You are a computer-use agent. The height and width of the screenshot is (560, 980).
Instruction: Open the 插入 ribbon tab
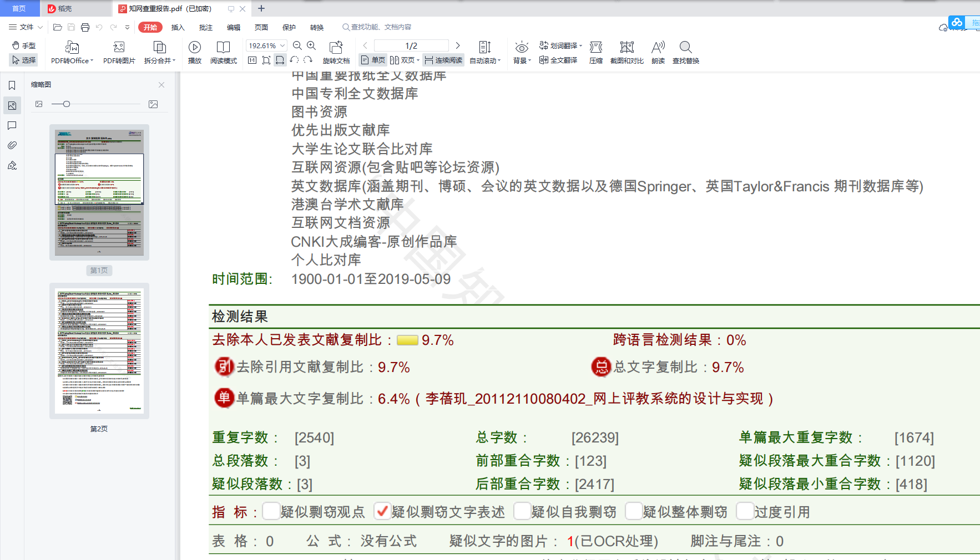pos(178,27)
